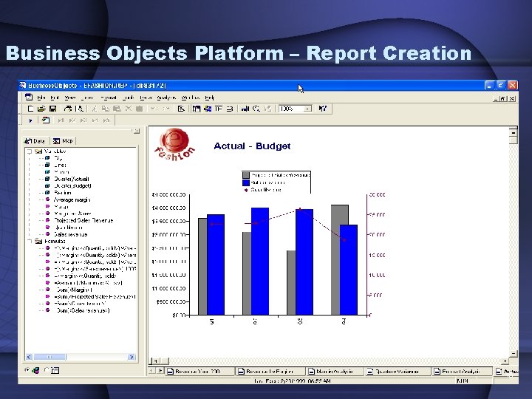Viewport: 532px width, 399px height.
Task: Click the inner document restore button
Action: point(503,98)
